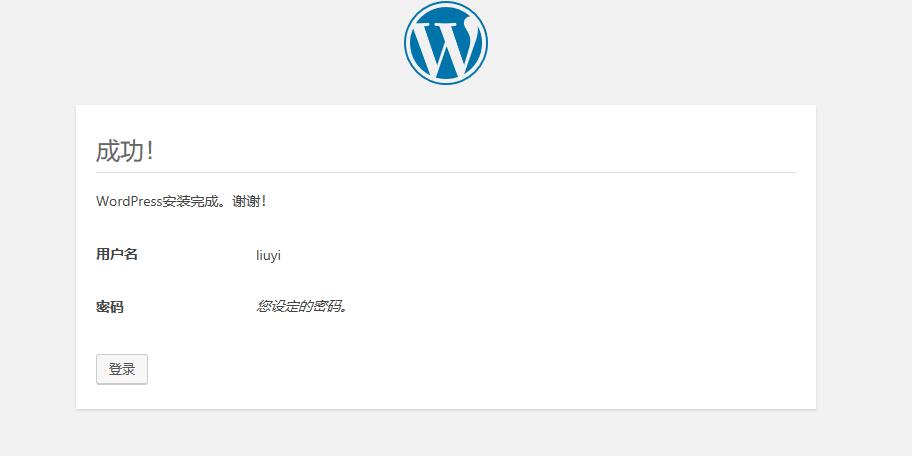Click the 您设定的密码。 text

point(302,307)
